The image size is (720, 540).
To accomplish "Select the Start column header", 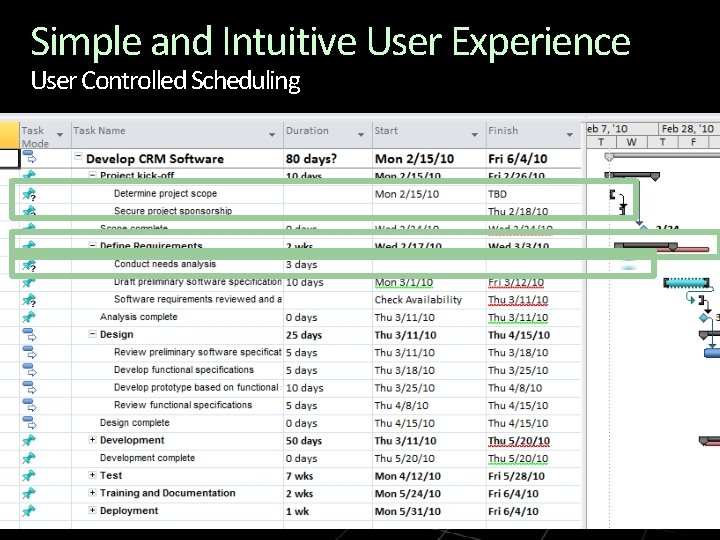I will (x=429, y=135).
